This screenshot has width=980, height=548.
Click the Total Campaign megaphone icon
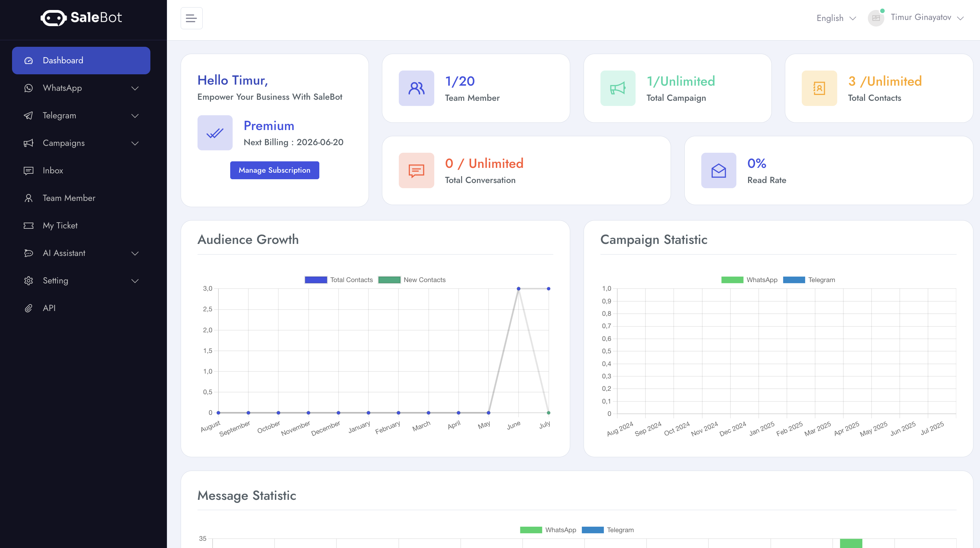[618, 88]
